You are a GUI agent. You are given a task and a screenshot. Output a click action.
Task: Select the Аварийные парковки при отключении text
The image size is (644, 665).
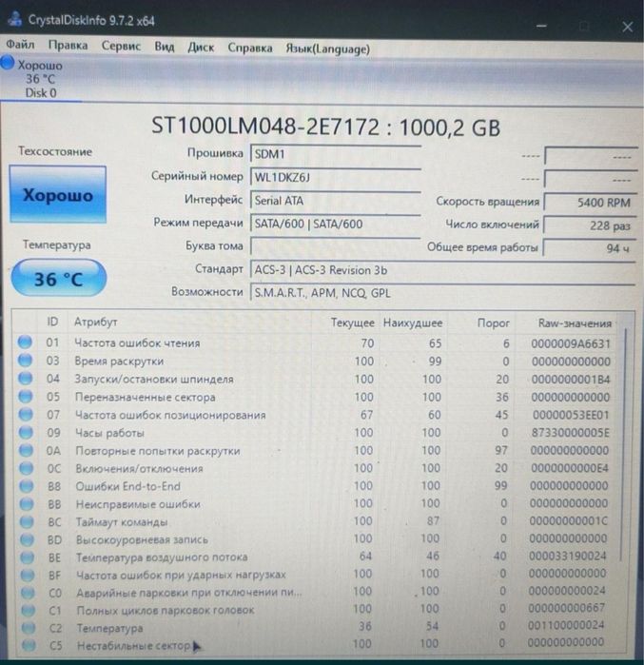tap(189, 593)
